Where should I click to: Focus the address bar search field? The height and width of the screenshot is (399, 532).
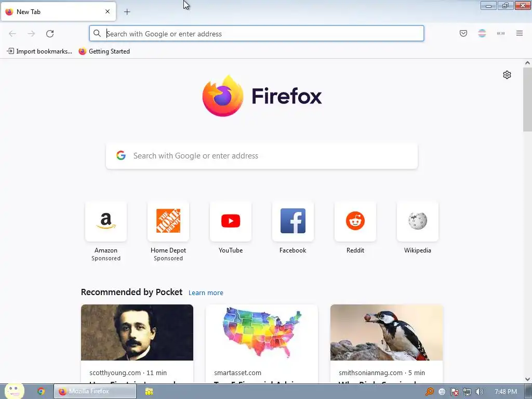(257, 34)
